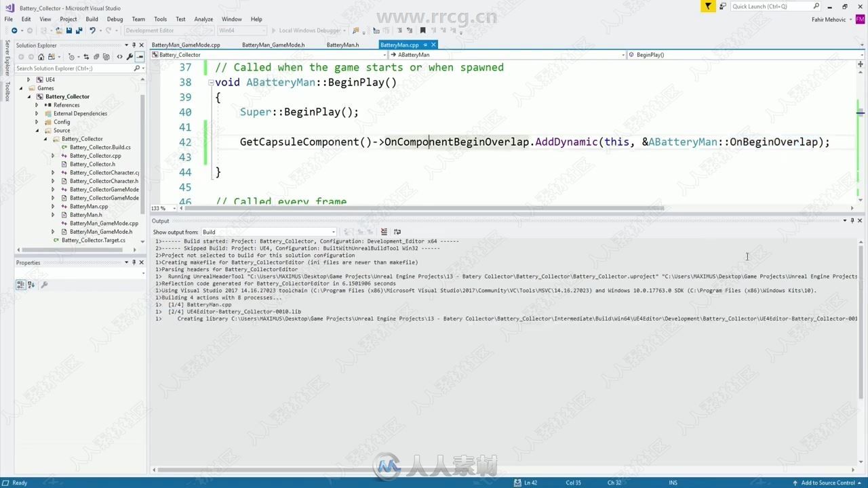Open the Toolbox side tab
This screenshot has width=868, height=488.
point(7,91)
